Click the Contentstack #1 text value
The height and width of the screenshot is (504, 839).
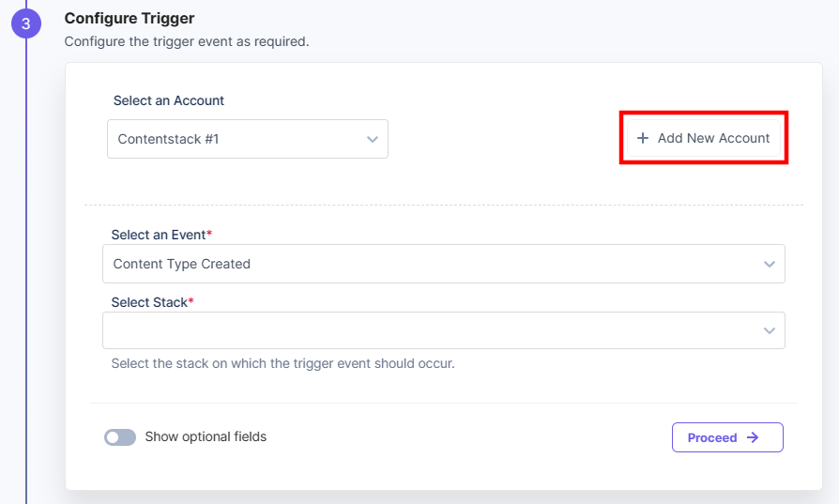point(168,139)
